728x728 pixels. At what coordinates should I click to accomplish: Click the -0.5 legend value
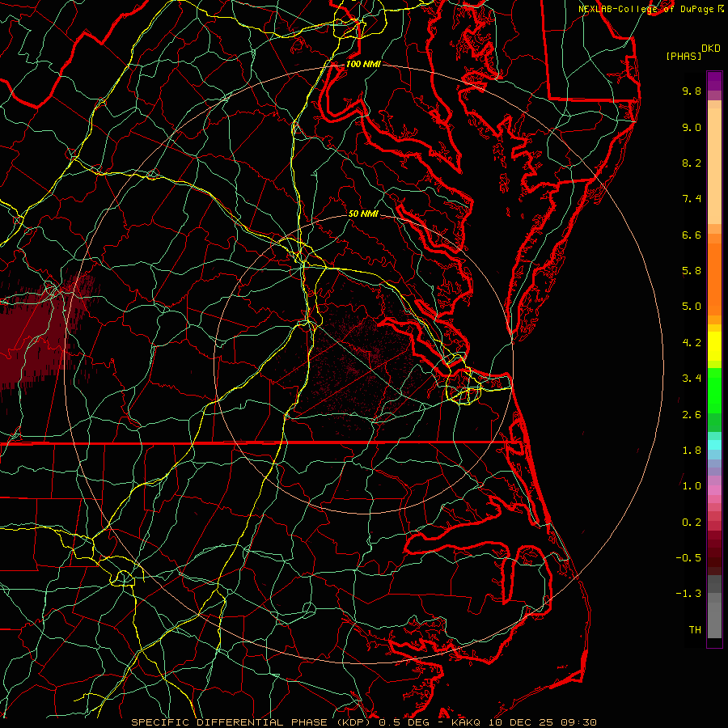[x=688, y=558]
